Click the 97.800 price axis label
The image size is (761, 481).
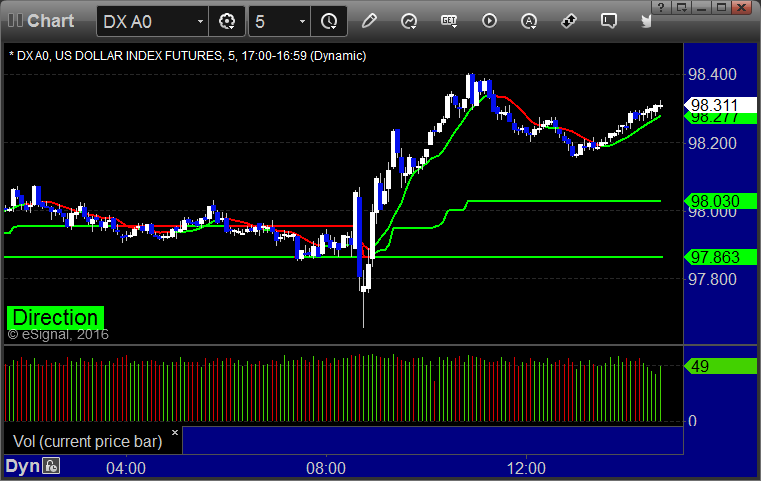712,279
